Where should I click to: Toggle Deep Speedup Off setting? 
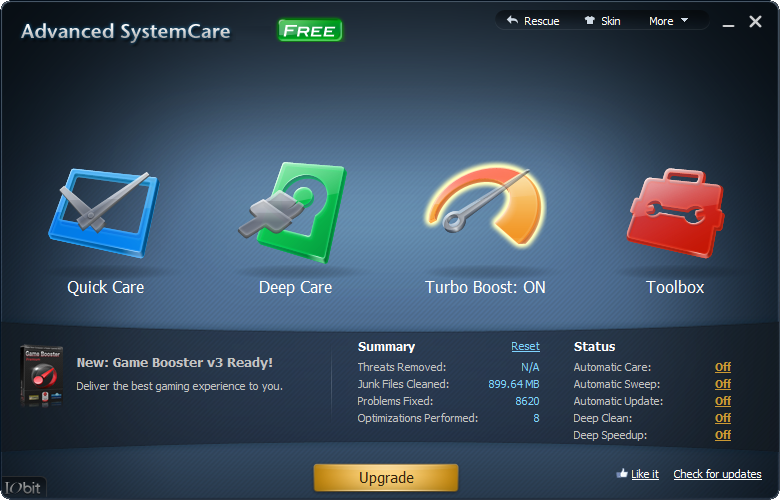click(723, 435)
